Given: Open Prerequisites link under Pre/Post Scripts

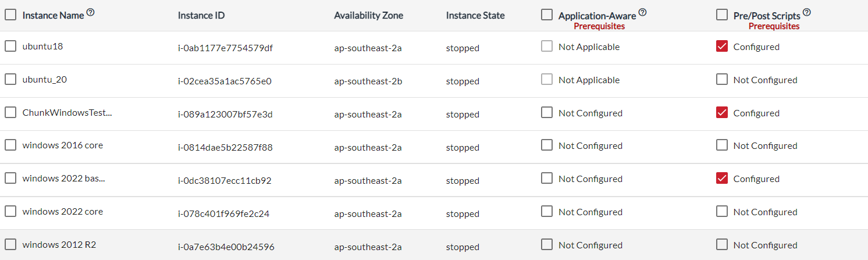Looking at the screenshot, I should tap(774, 26).
